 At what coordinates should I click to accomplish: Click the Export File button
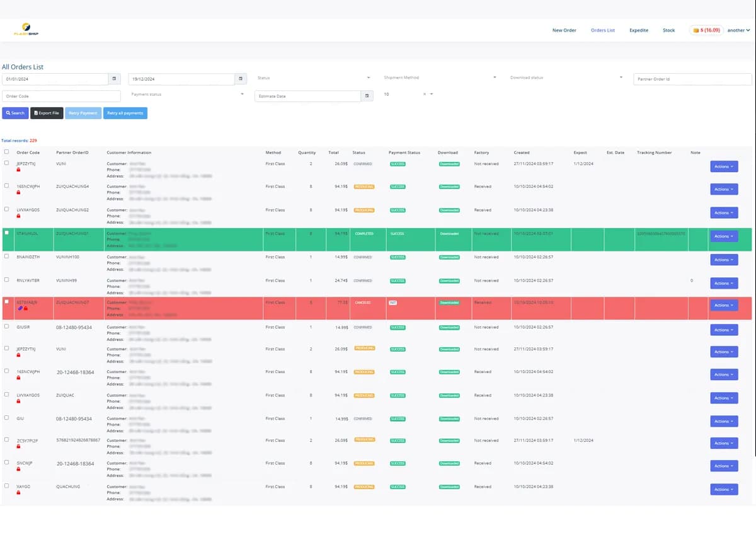[47, 113]
